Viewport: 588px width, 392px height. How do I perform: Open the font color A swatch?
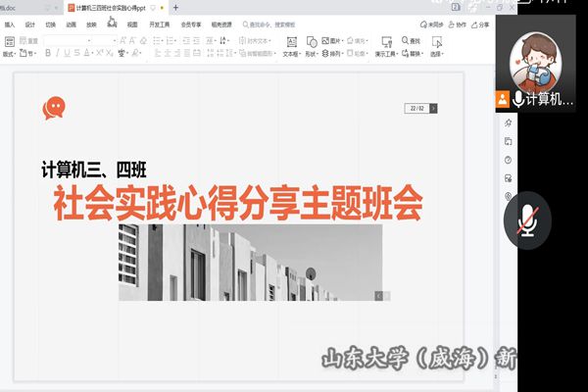coord(86,53)
